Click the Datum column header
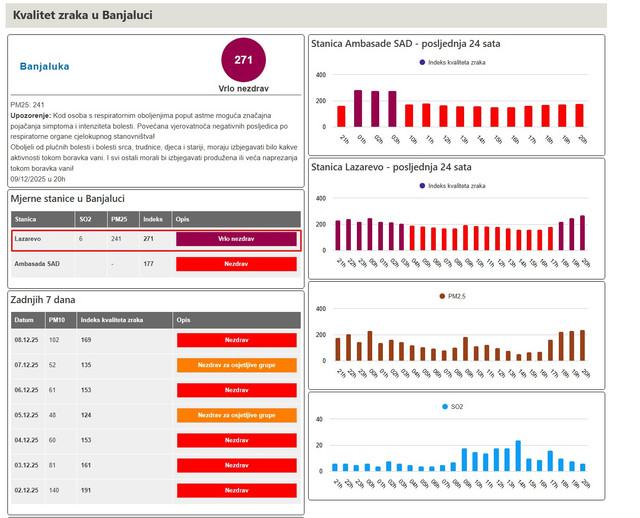This screenshot has height=518, width=640. pyautogui.click(x=28, y=320)
